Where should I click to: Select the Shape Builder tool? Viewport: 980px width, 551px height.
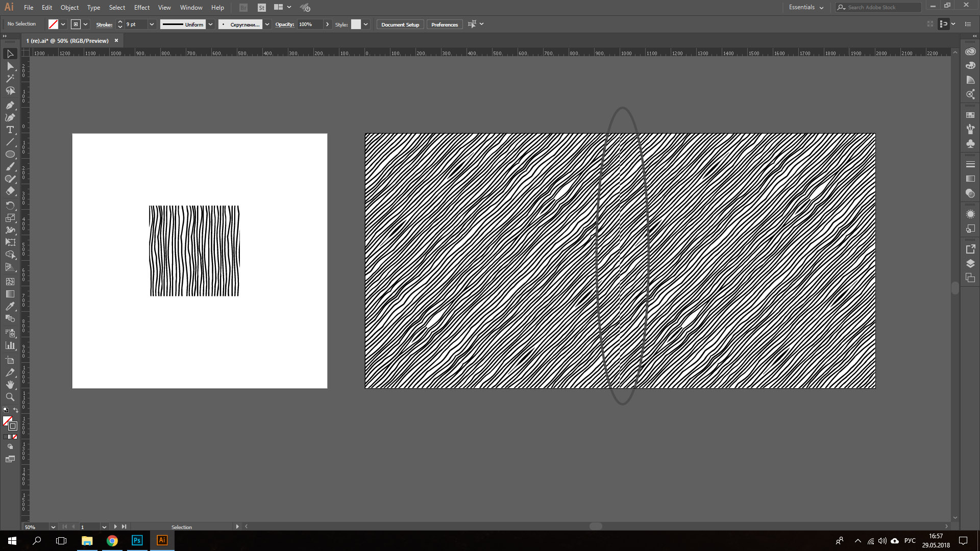click(10, 255)
